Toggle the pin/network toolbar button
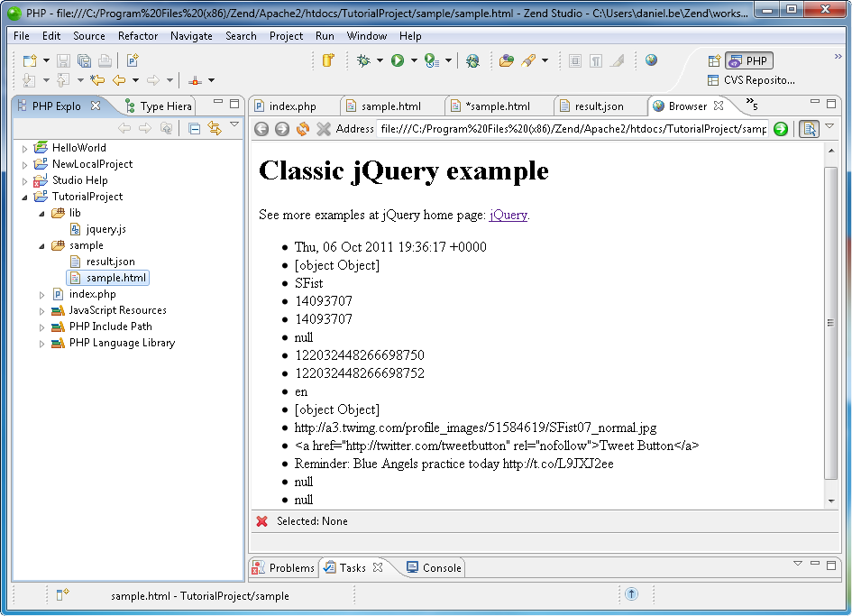 tap(195, 80)
